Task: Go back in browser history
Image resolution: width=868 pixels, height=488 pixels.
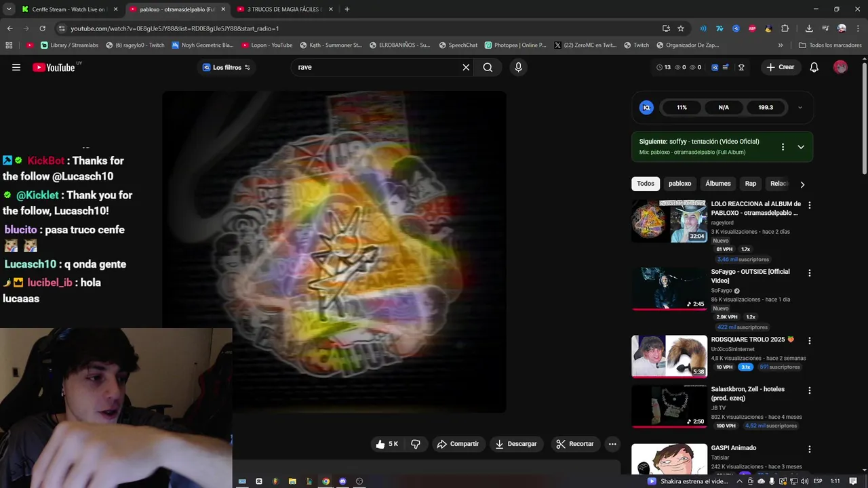Action: (x=9, y=28)
